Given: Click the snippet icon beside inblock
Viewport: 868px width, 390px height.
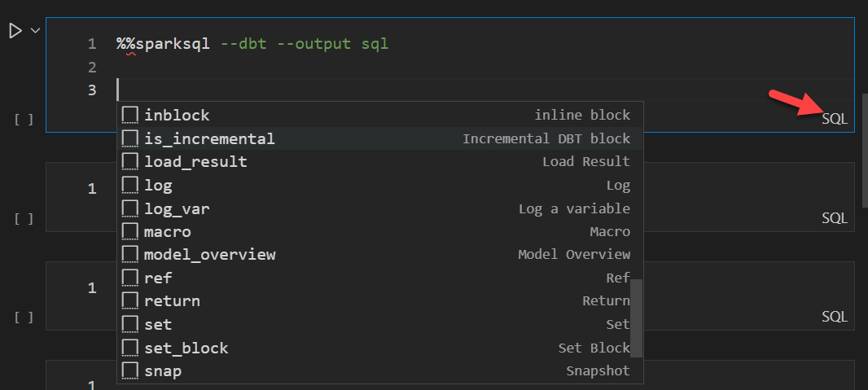Looking at the screenshot, I should pyautogui.click(x=129, y=115).
